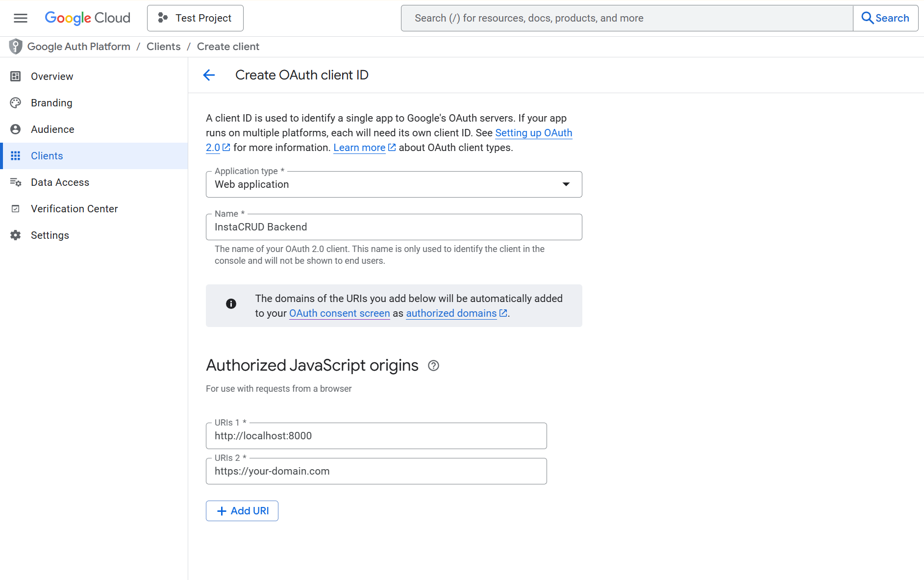Navigate to Clients via the breadcrumb
Viewport: 924px width, 580px height.
tap(164, 46)
